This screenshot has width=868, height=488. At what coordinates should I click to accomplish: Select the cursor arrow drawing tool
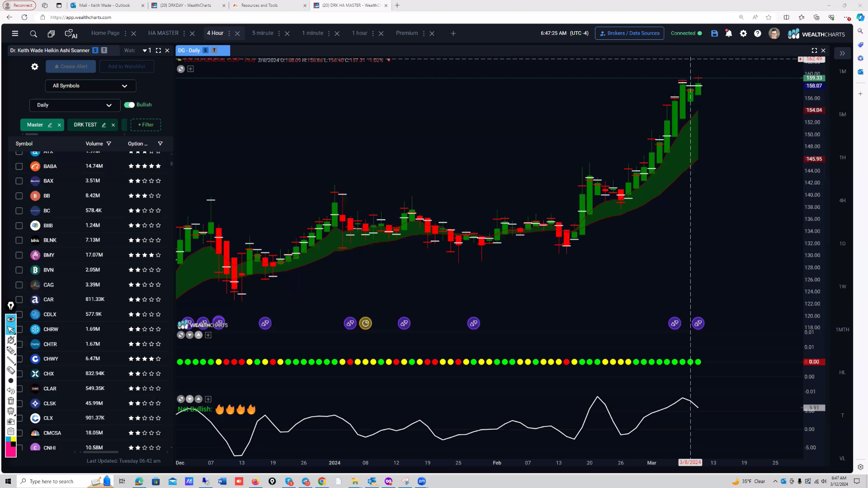[x=11, y=330]
